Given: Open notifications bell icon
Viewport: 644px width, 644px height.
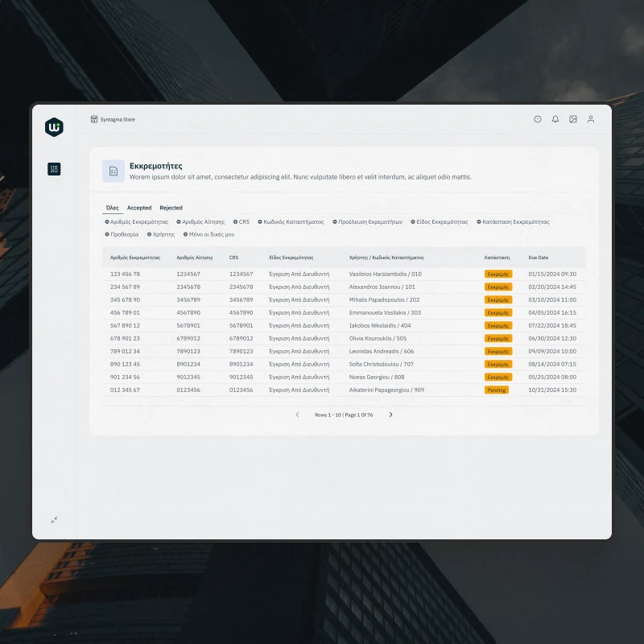Looking at the screenshot, I should pos(555,119).
